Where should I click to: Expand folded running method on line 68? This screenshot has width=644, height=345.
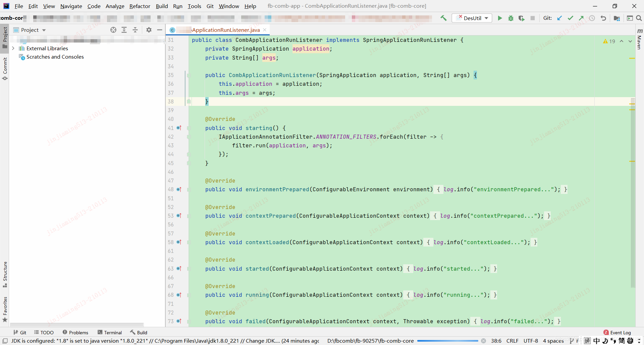(x=189, y=295)
